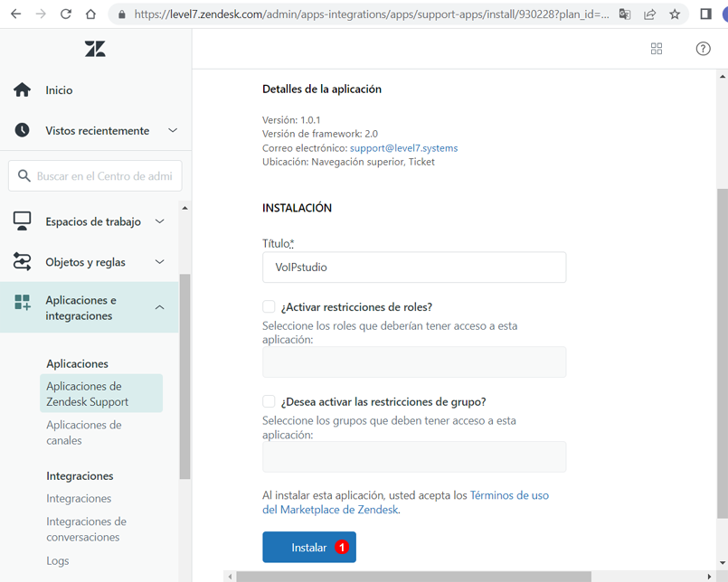Click the clock icon for Vistos recientemente
The image size is (728, 582).
(22, 130)
